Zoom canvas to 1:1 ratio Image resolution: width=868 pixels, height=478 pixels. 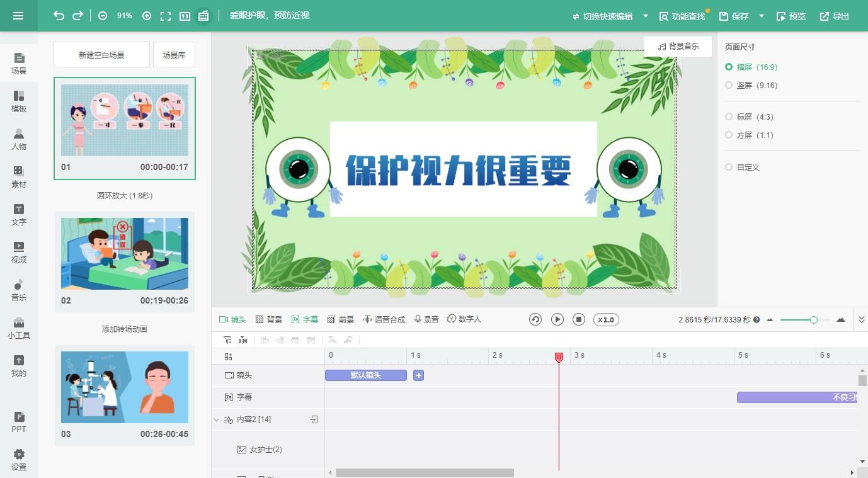click(184, 16)
